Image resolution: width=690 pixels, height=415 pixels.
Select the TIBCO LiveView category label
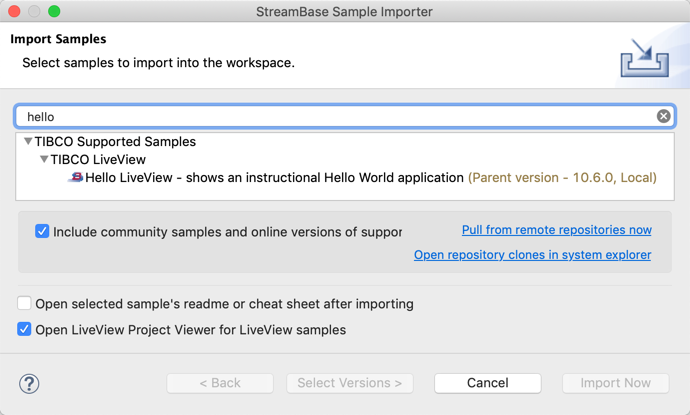click(98, 160)
